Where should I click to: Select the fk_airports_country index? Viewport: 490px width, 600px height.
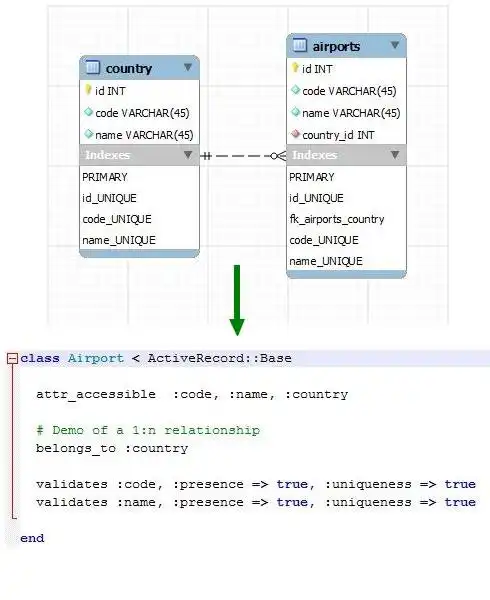(x=337, y=219)
